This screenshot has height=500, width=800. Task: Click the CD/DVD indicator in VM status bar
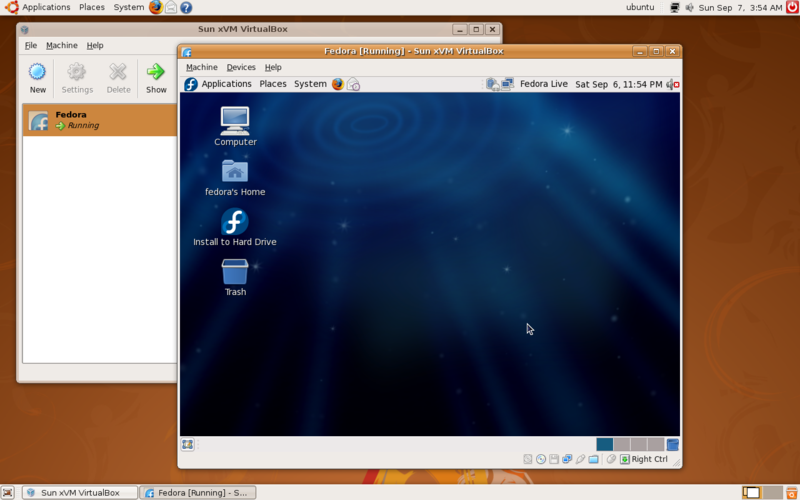(541, 459)
